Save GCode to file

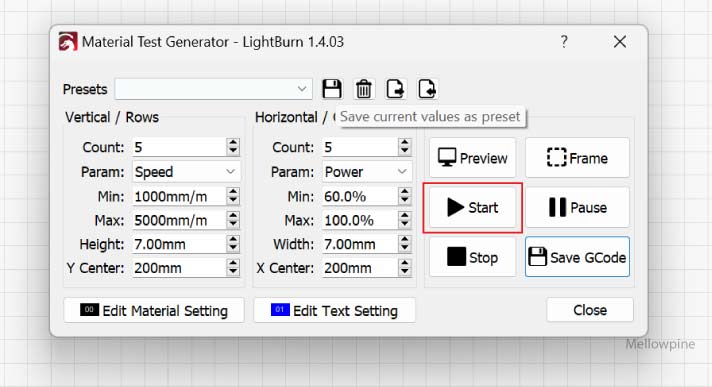577,257
